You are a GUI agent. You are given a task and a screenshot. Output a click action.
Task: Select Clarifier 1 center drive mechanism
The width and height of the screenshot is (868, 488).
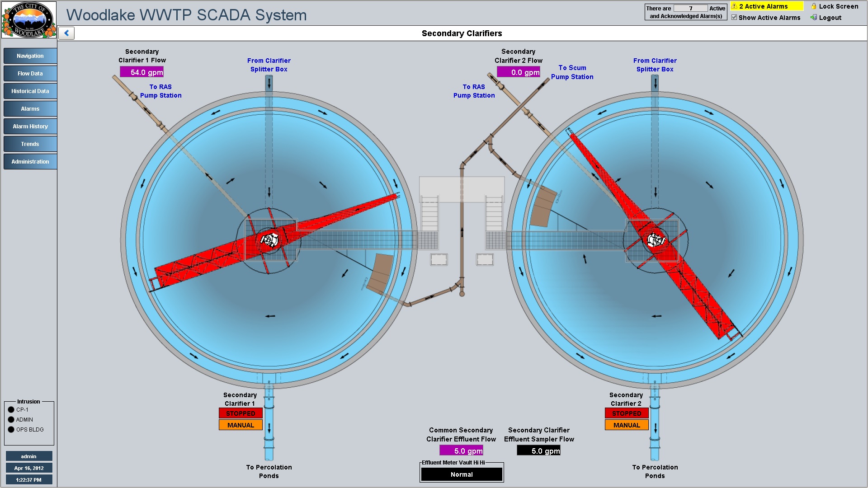tap(269, 240)
